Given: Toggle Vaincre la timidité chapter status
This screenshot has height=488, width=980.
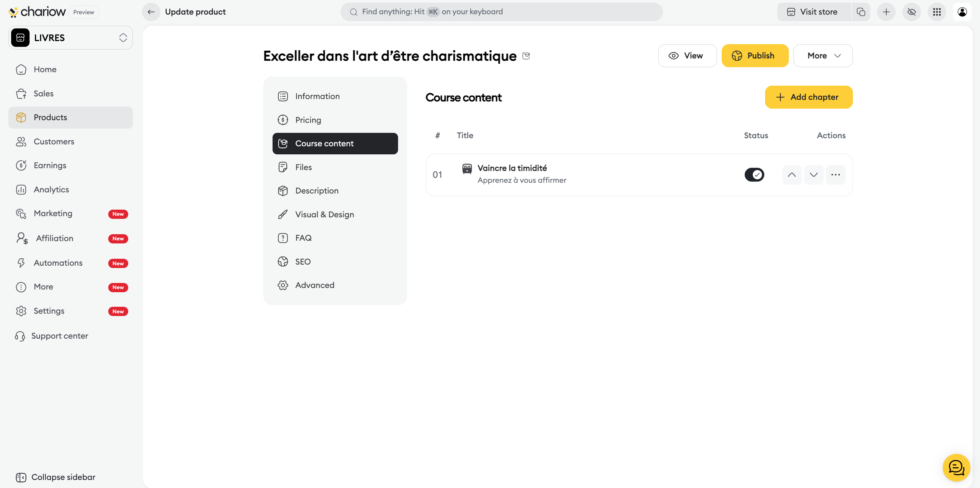Looking at the screenshot, I should tap(754, 175).
